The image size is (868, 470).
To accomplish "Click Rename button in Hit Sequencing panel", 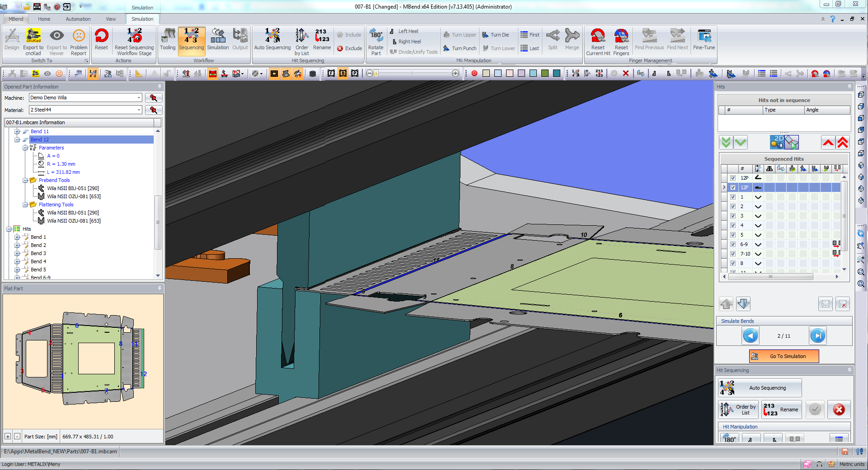I will point(781,410).
